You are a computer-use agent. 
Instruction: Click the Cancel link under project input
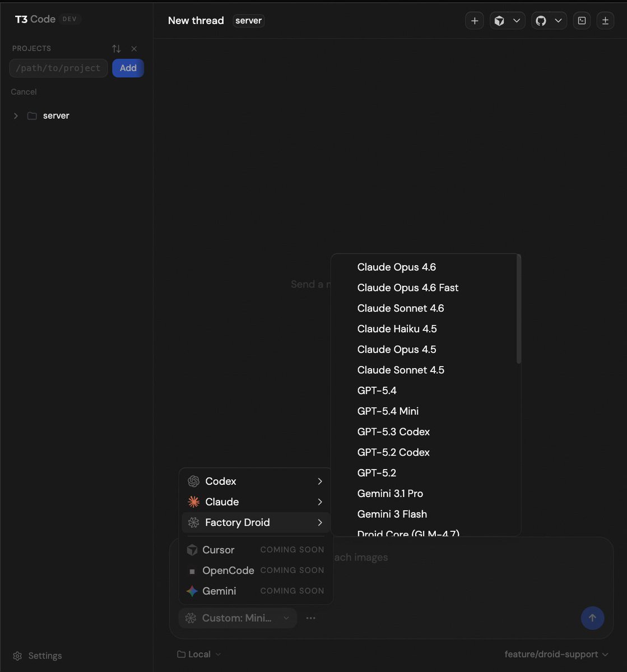coord(24,92)
